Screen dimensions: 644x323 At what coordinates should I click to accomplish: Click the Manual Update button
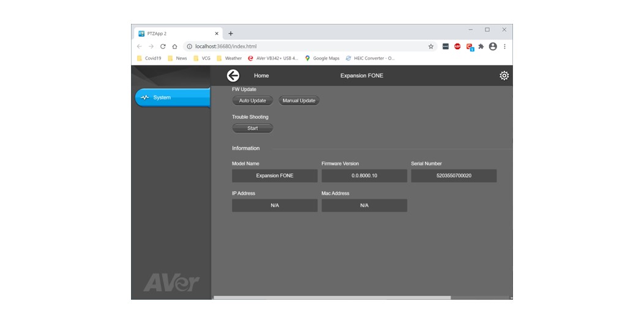pyautogui.click(x=299, y=101)
